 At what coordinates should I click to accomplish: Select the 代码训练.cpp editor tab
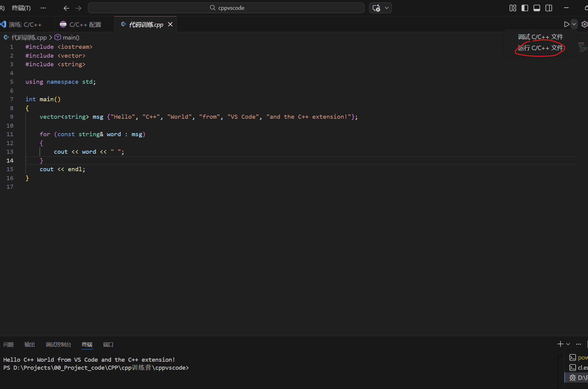146,25
